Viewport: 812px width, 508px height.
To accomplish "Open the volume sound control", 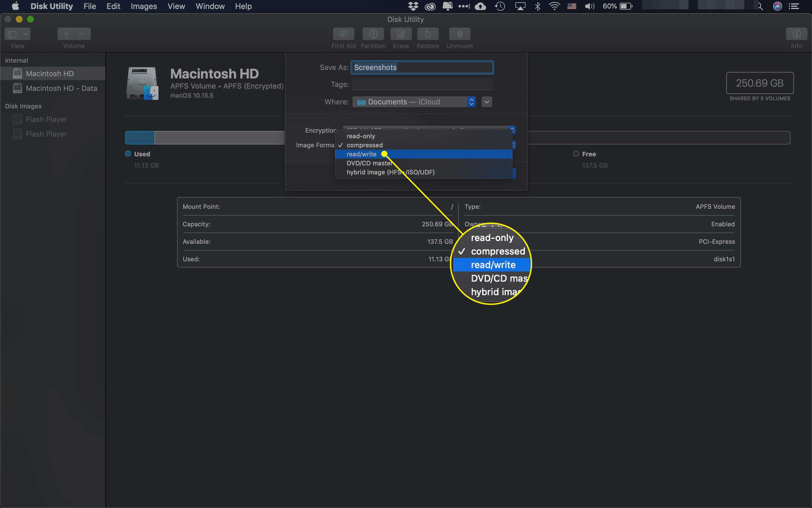I will [x=590, y=6].
